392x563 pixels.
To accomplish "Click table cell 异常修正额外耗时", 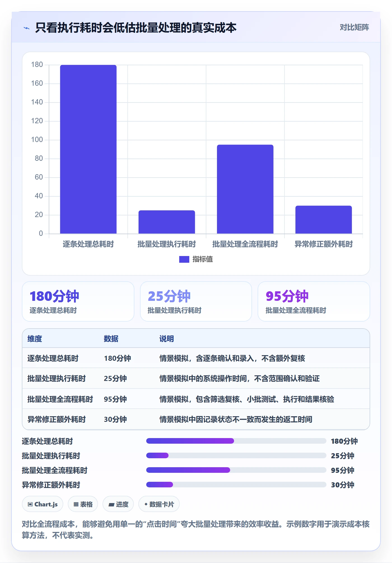I will click(57, 419).
